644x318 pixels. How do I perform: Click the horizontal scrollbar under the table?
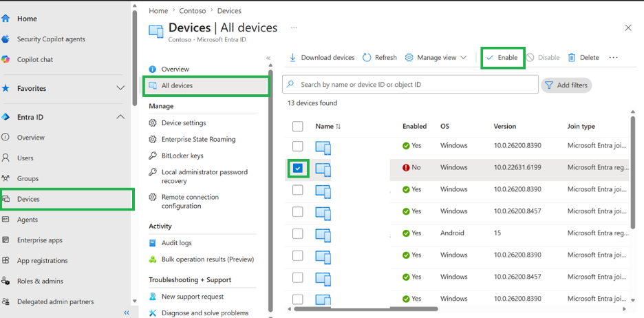pos(366,308)
